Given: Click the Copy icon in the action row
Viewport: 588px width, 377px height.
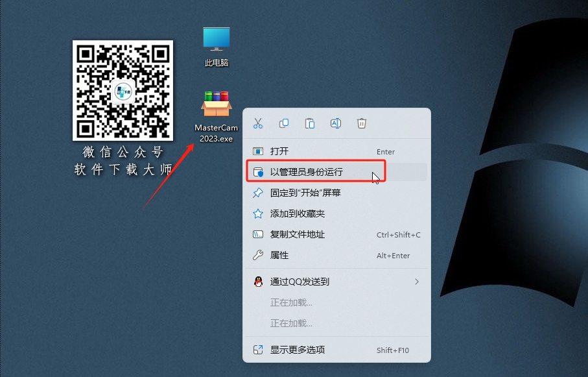Looking at the screenshot, I should coord(284,123).
